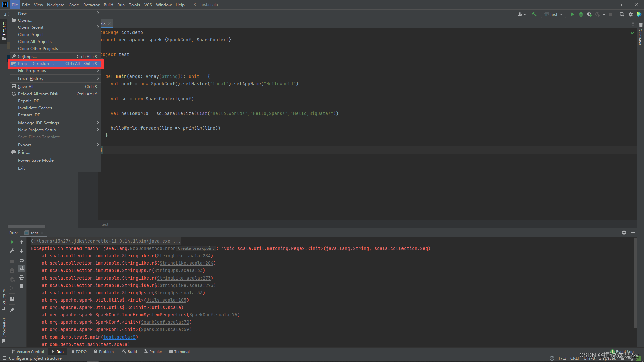Start debugging with the bug icon
This screenshot has width=644, height=362.
tap(581, 14)
